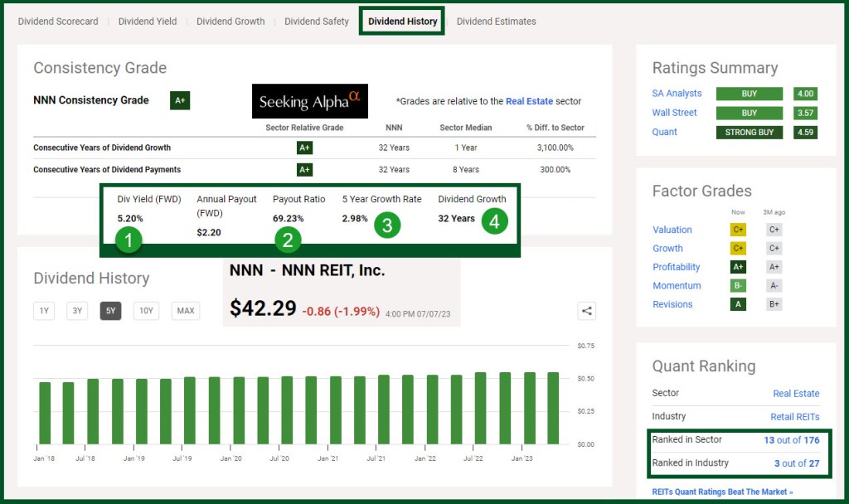This screenshot has width=849, height=504.
Task: Click the Valuation factor grade link
Action: coord(672,230)
